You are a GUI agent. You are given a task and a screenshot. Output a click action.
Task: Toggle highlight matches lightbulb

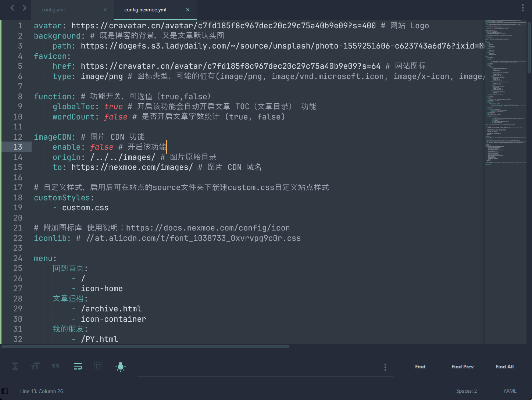[x=121, y=367]
